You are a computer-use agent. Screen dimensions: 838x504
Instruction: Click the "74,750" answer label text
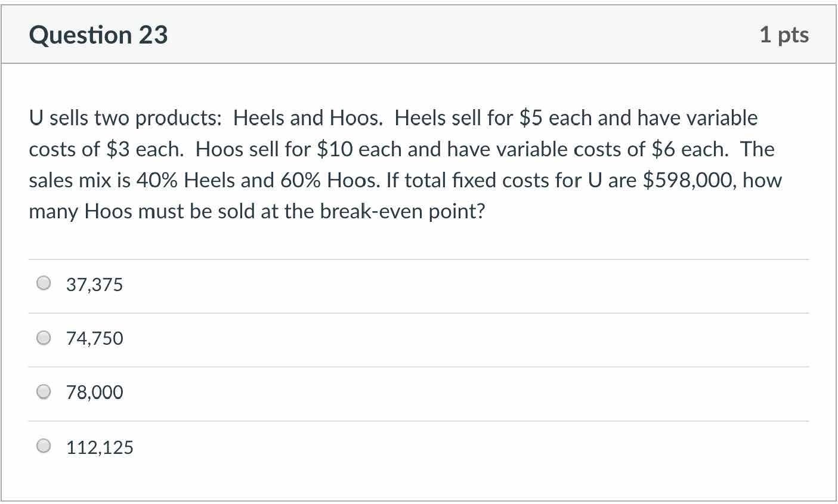(x=94, y=339)
